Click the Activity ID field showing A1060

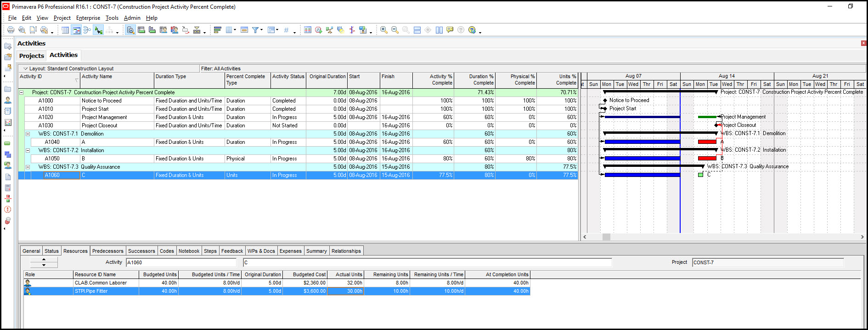[181, 262]
